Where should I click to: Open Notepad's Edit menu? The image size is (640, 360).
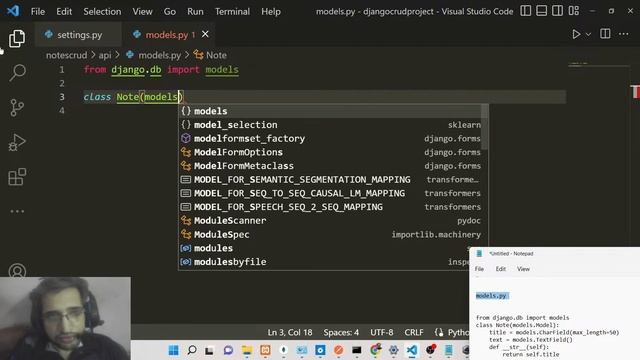(501, 269)
